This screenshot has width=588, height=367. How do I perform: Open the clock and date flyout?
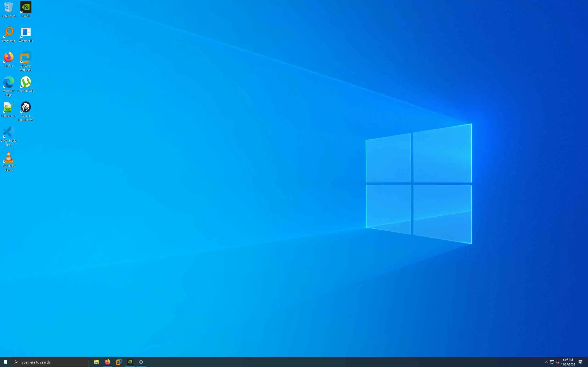click(x=568, y=362)
